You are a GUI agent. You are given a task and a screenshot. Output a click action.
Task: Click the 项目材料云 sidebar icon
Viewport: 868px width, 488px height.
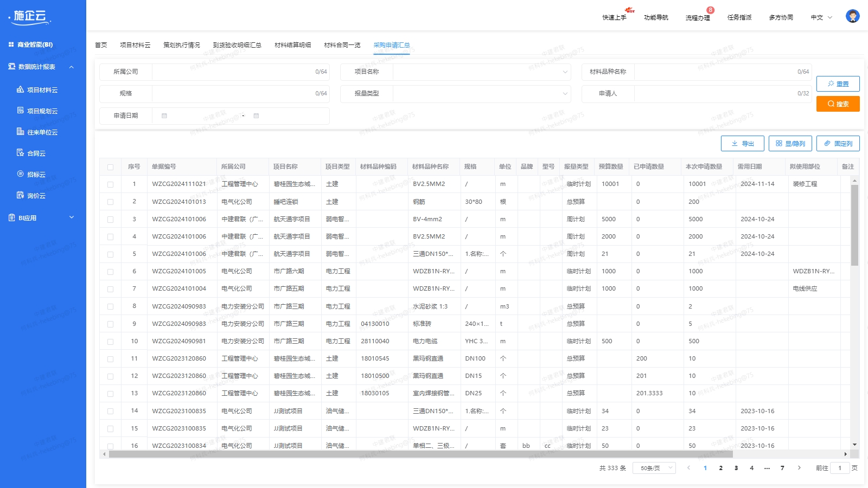(20, 89)
